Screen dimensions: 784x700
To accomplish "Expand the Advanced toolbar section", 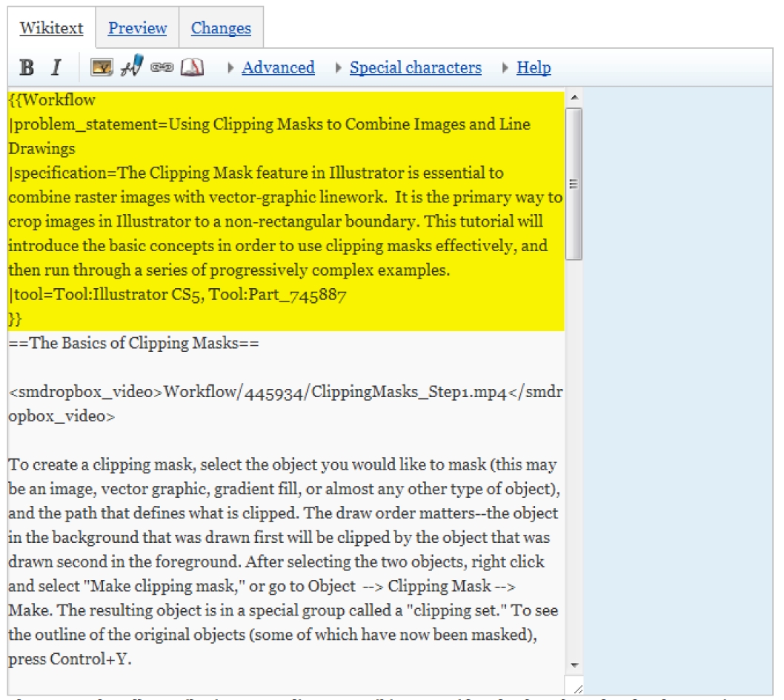I will [278, 67].
